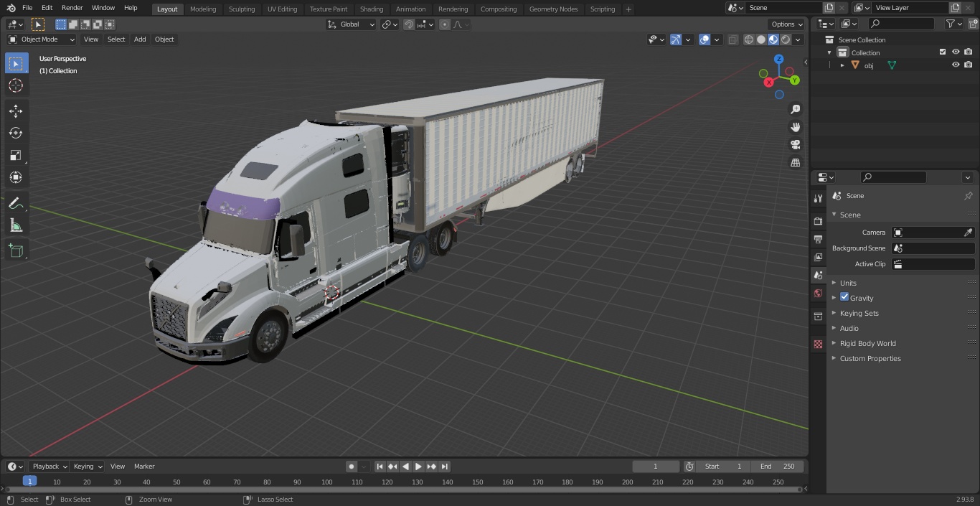Open the Options dropdown
Screen dimensions: 980x506
pyautogui.click(x=787, y=24)
